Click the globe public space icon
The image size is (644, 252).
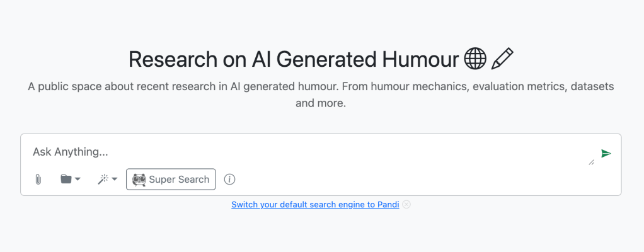point(475,59)
